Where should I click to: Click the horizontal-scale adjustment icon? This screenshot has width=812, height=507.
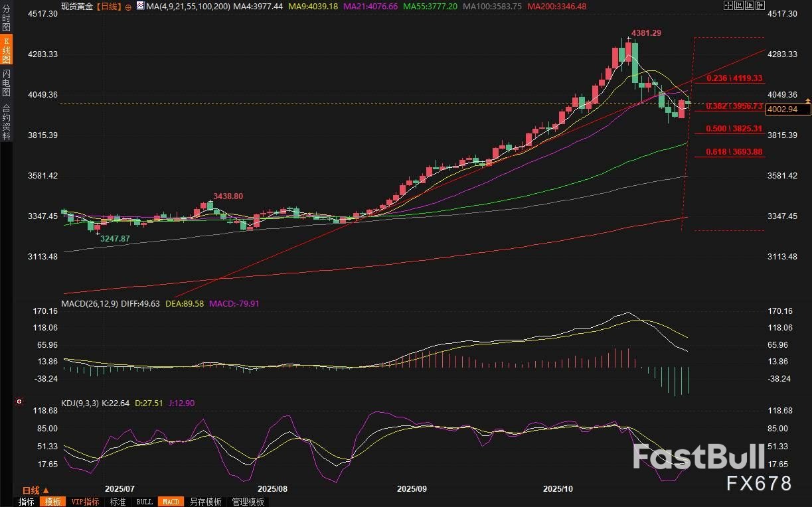pyautogui.click(x=750, y=5)
